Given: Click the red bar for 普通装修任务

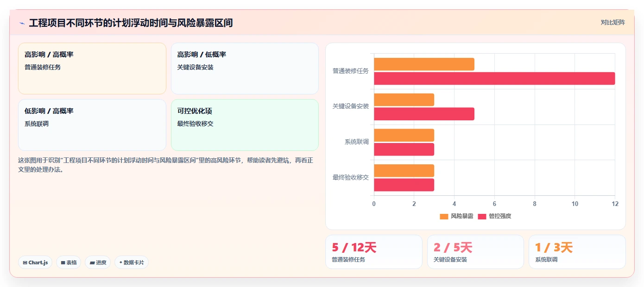Looking at the screenshot, I should point(494,78).
